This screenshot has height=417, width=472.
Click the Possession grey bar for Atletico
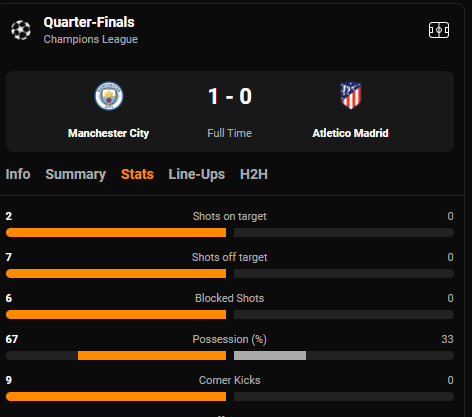click(x=270, y=356)
